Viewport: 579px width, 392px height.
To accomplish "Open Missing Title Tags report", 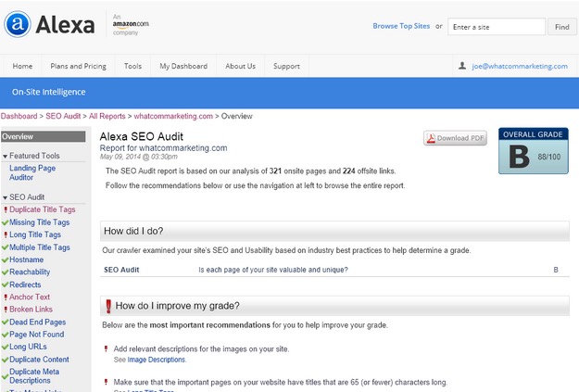I will [39, 222].
